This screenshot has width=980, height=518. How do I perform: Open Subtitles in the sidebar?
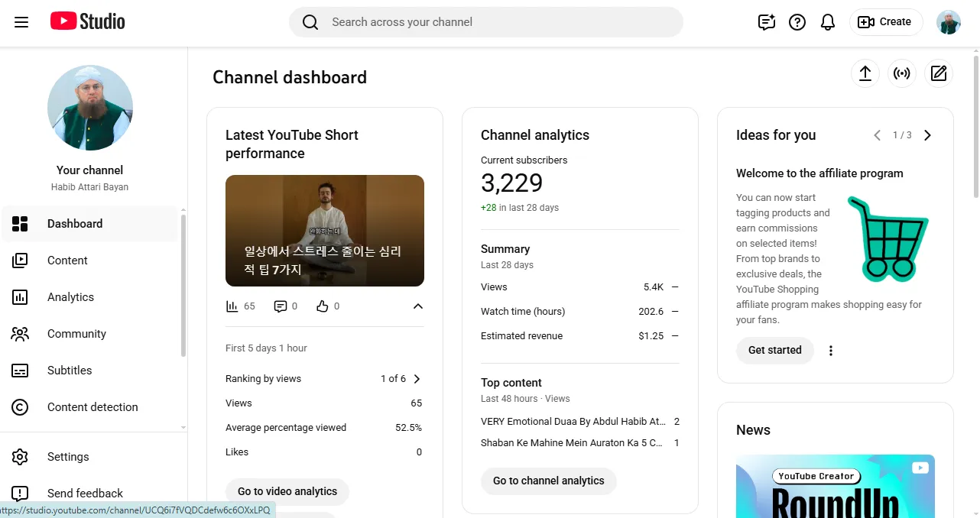pos(89,371)
